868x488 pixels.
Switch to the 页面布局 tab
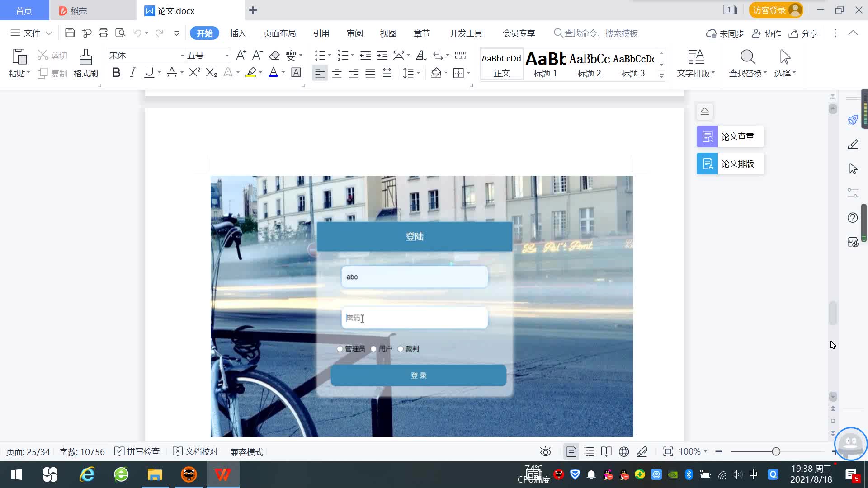[279, 33]
